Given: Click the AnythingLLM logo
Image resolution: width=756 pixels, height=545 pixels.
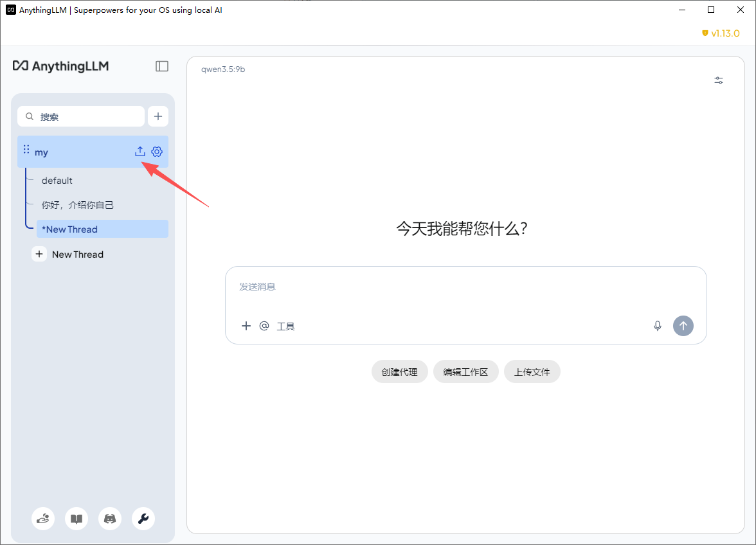Looking at the screenshot, I should (60, 66).
